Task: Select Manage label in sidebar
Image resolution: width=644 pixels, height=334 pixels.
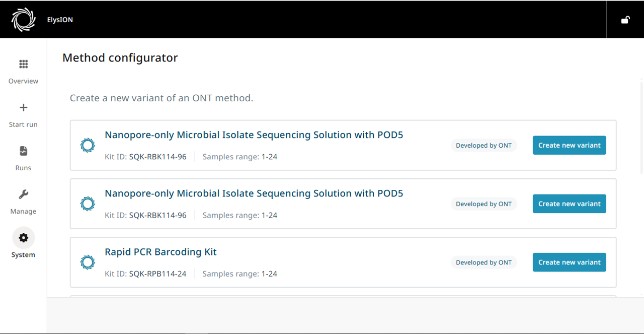Action: (24, 212)
